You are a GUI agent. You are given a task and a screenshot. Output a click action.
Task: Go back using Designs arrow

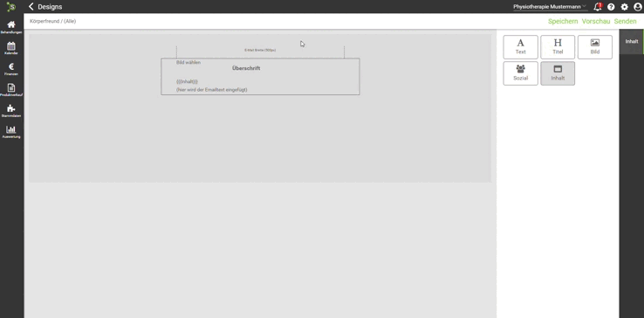31,7
